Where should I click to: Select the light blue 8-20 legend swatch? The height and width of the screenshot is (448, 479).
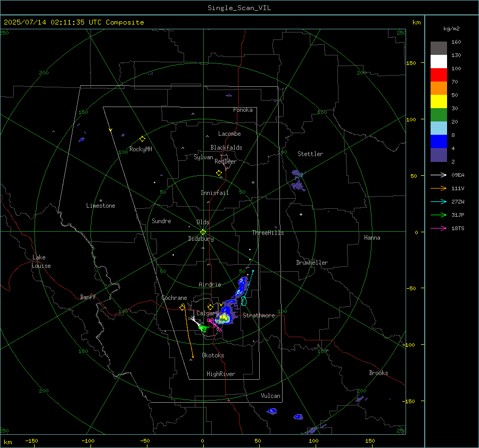[439, 128]
